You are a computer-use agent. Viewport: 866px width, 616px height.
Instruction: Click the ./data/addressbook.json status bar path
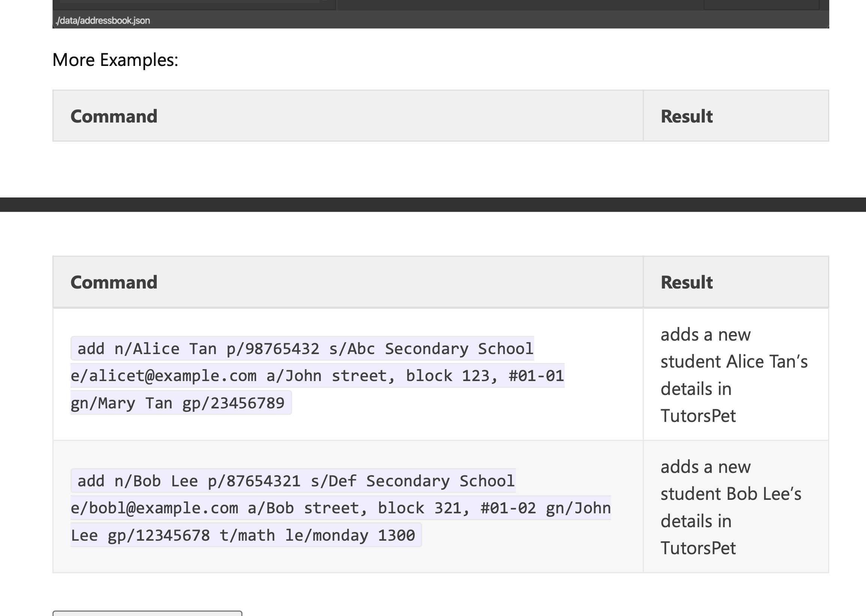click(103, 21)
